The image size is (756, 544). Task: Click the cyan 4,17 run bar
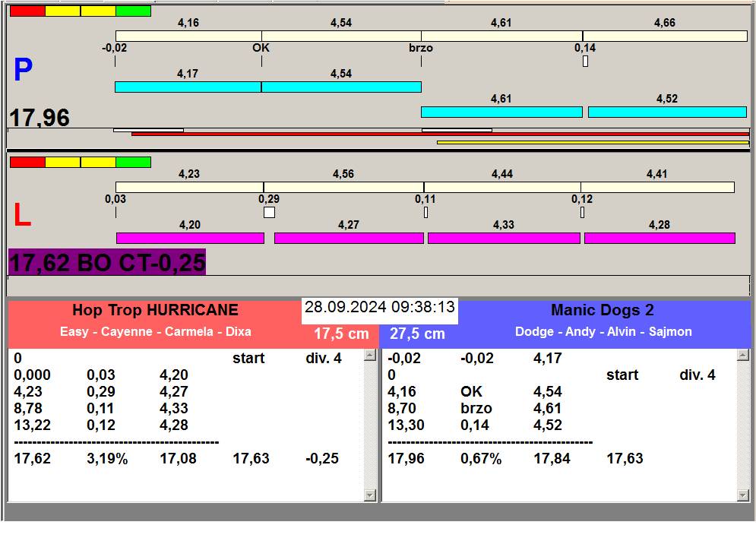188,87
